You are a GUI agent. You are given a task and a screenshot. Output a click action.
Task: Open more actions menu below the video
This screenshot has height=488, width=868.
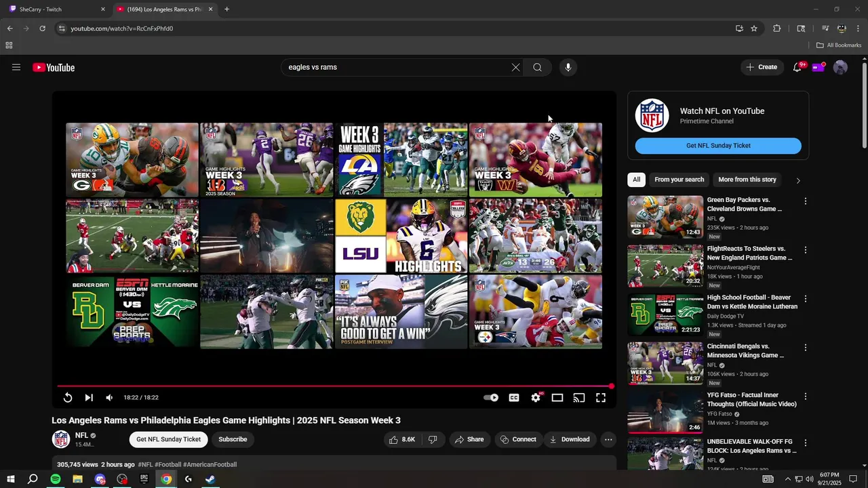coord(608,439)
